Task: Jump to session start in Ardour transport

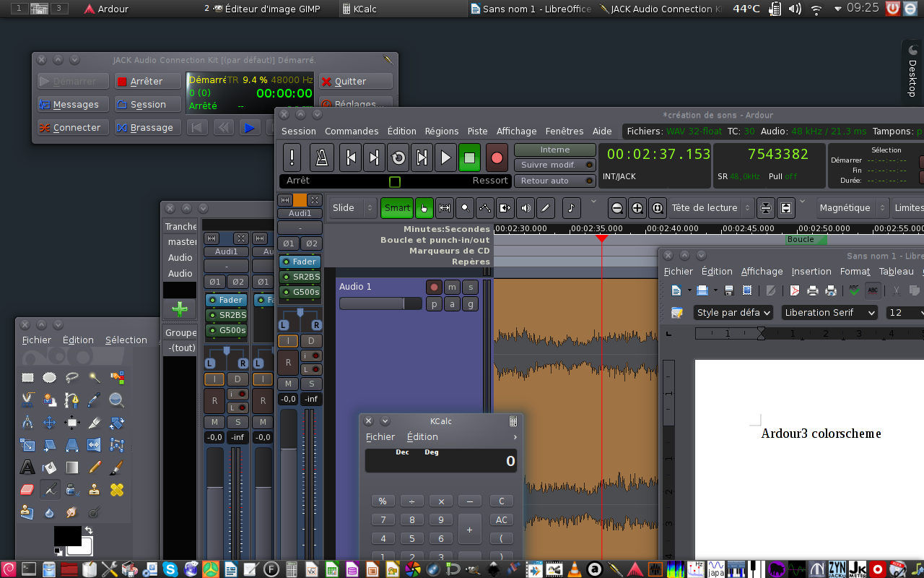Action: (351, 157)
